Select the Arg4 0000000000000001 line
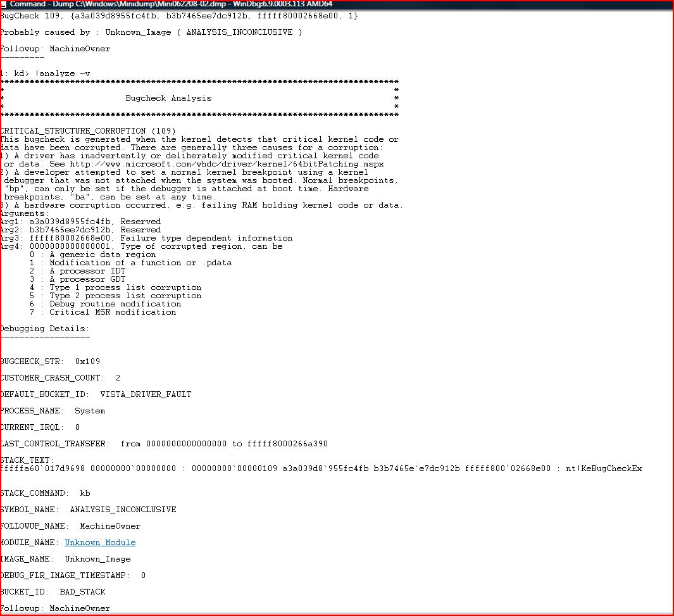Viewport: 674px width, 616px height. [x=141, y=246]
